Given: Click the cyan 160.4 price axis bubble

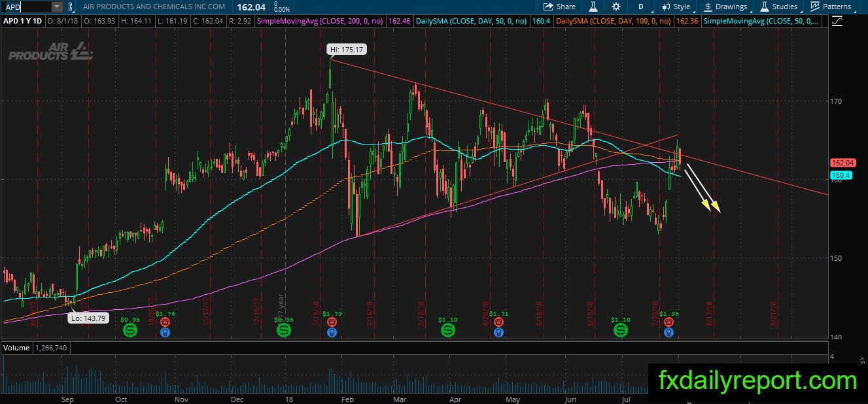Looking at the screenshot, I should (x=840, y=175).
